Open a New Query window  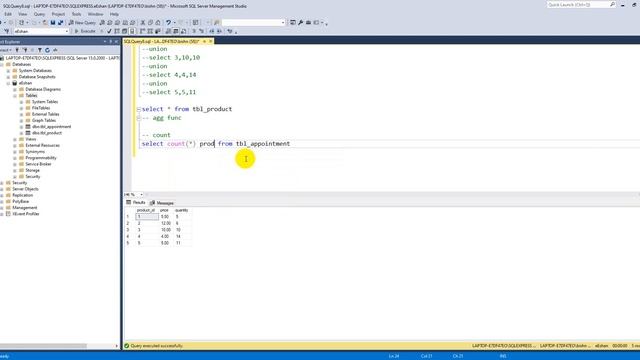point(82,22)
